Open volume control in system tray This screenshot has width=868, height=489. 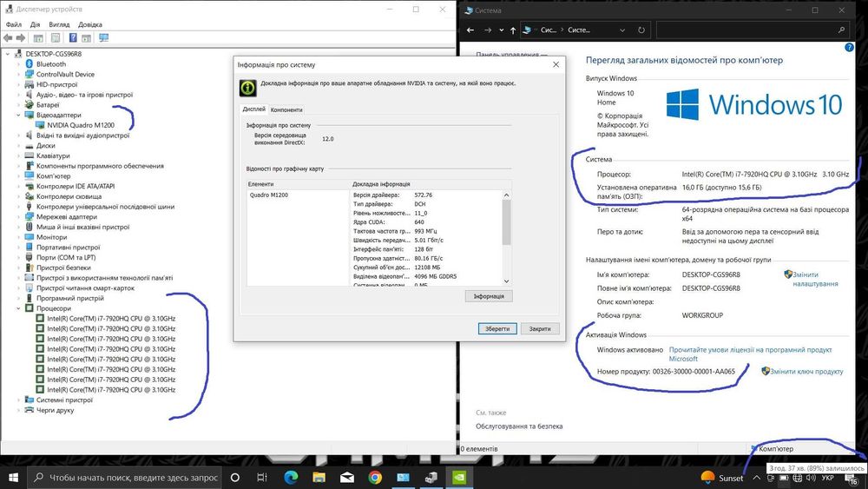click(x=811, y=478)
